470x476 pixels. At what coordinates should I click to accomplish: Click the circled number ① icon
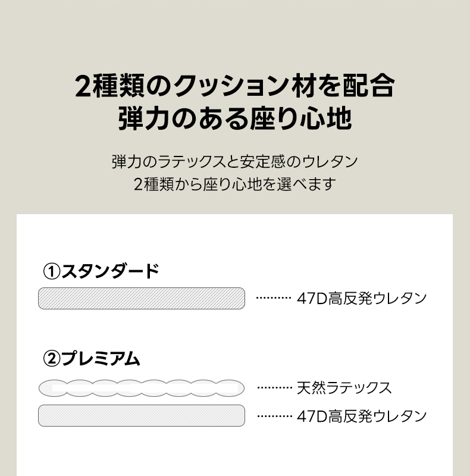52,272
